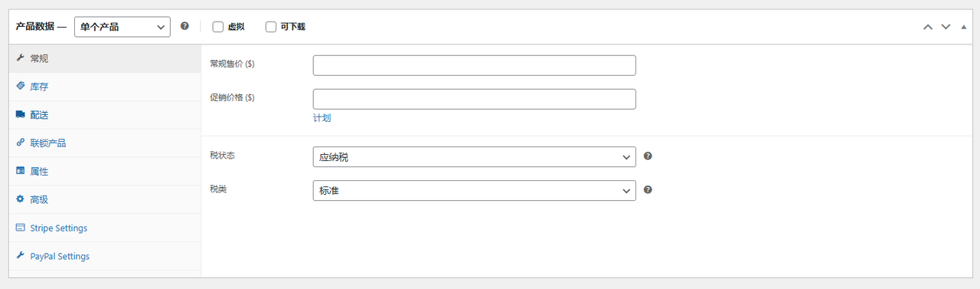Click the help icon next to 税类
The image size is (980, 289).
click(x=648, y=189)
